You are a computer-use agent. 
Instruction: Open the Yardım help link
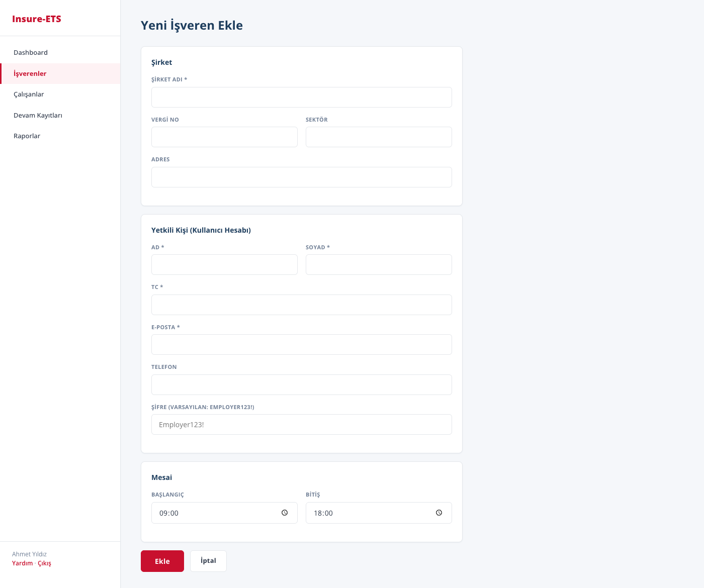22,563
